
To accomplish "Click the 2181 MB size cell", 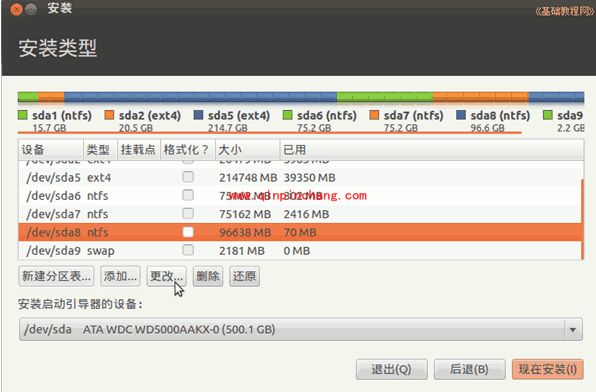I will pos(242,251).
